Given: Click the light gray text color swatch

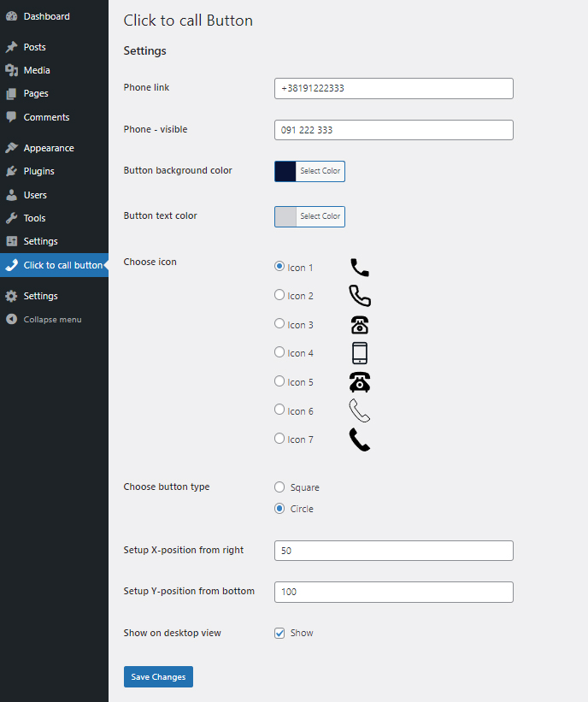Looking at the screenshot, I should (x=285, y=216).
